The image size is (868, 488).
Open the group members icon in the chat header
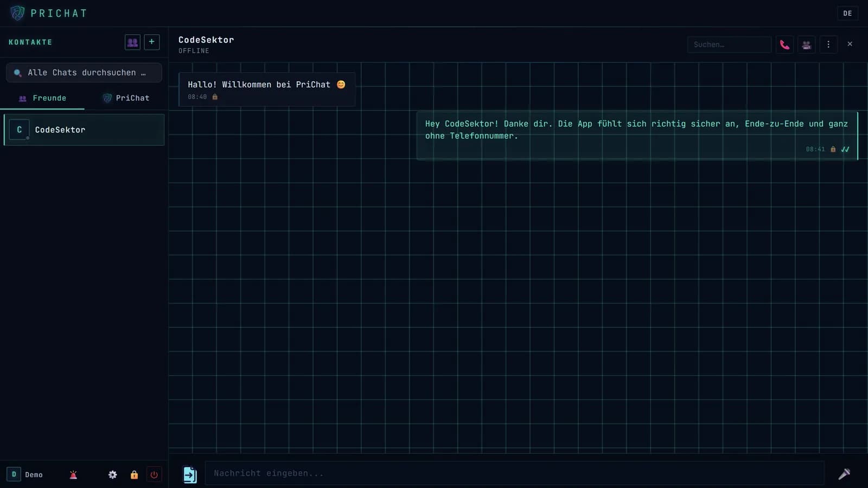[x=807, y=44]
